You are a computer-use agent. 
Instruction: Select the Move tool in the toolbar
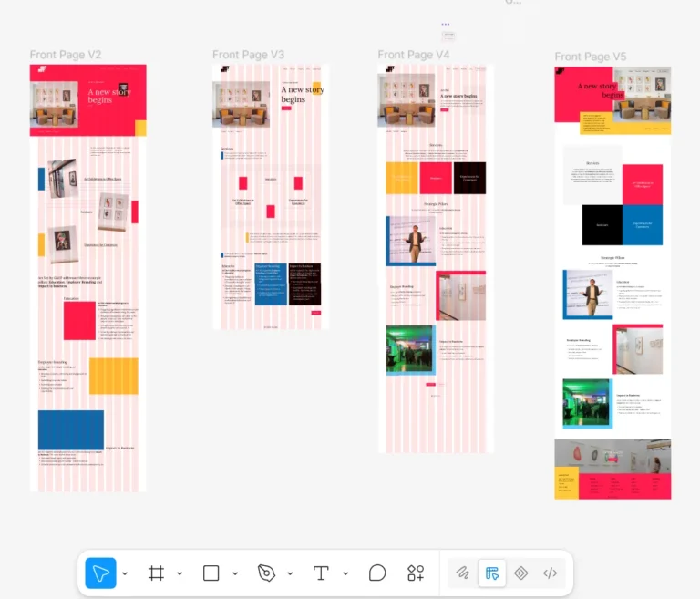[100, 573]
